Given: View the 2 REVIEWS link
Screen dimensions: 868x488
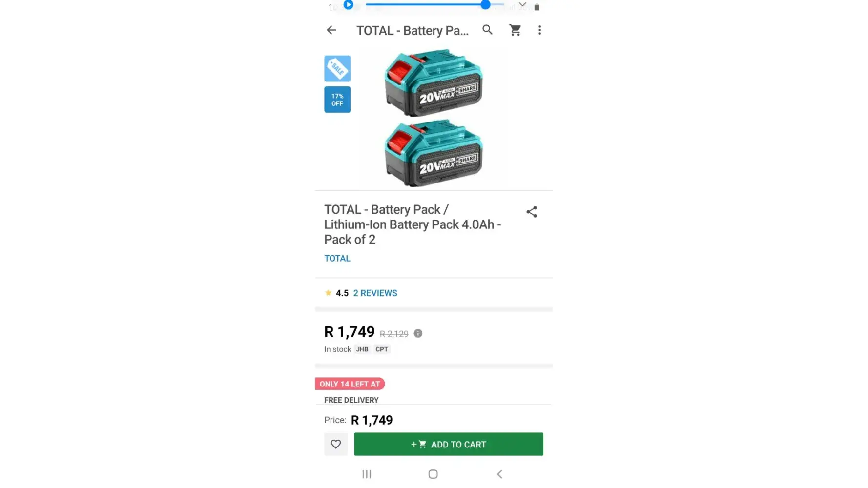Looking at the screenshot, I should pyautogui.click(x=375, y=293).
